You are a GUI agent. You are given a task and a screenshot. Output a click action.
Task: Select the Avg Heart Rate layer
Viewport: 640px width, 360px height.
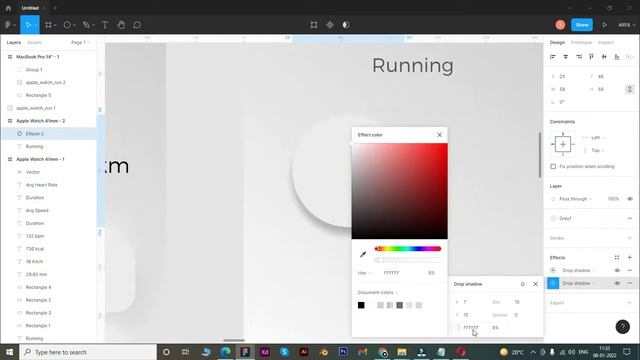point(49,185)
